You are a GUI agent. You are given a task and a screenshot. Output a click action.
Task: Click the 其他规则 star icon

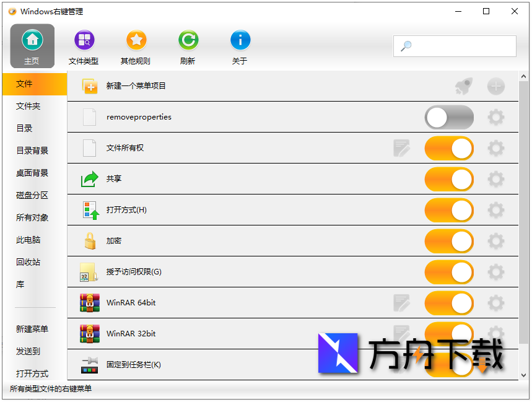pyautogui.click(x=136, y=41)
